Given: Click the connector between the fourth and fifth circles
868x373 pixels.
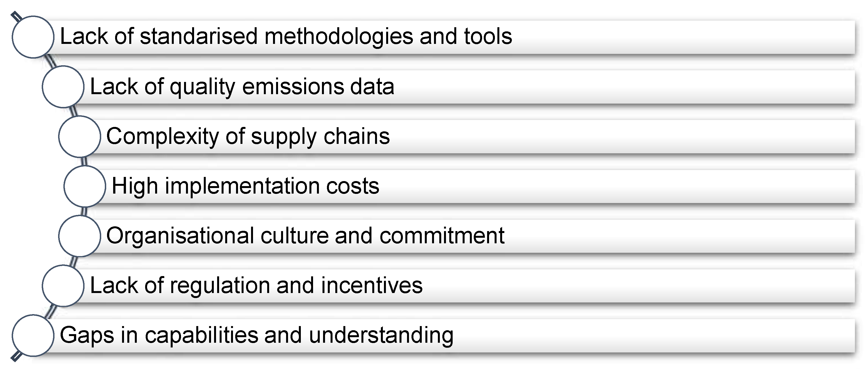Looking at the screenshot, I should click(x=84, y=211).
